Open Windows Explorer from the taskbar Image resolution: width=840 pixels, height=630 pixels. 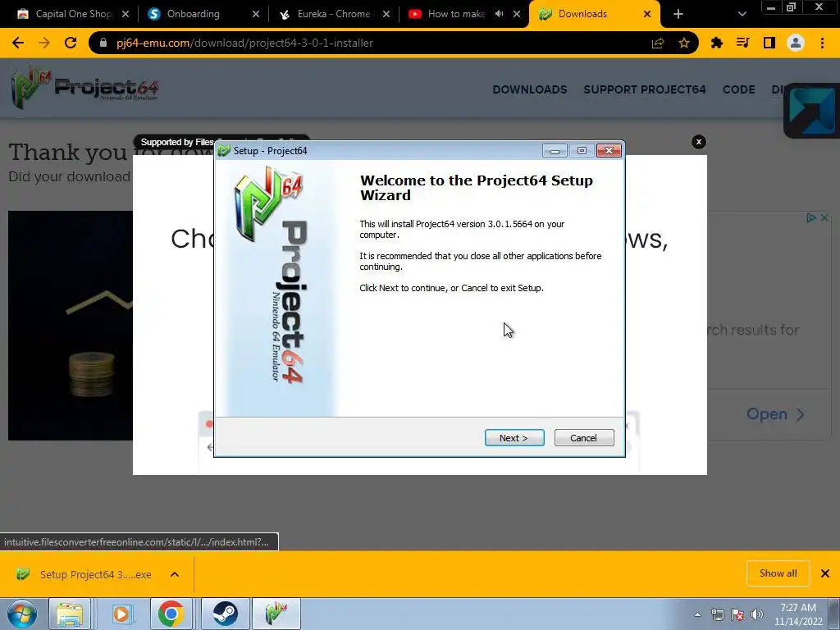click(71, 614)
